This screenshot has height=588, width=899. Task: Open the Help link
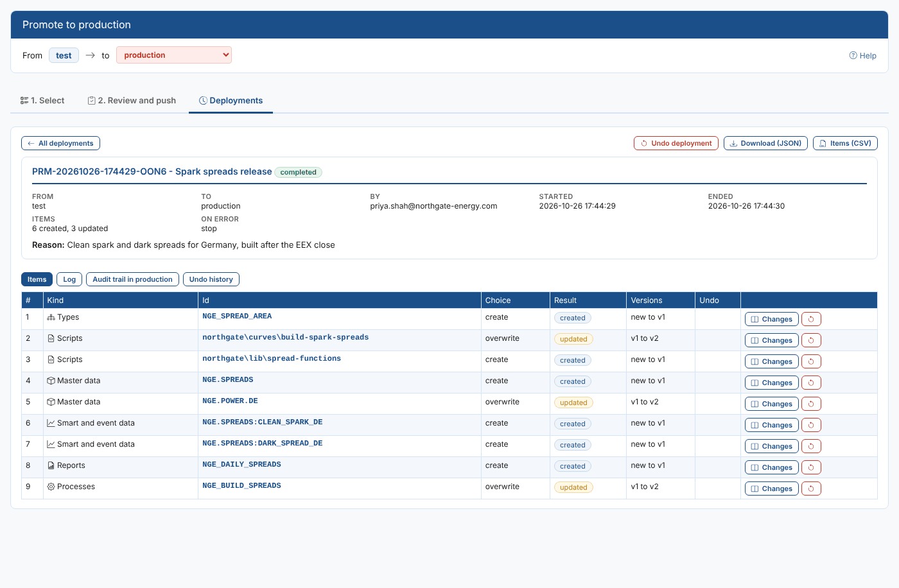click(x=862, y=56)
